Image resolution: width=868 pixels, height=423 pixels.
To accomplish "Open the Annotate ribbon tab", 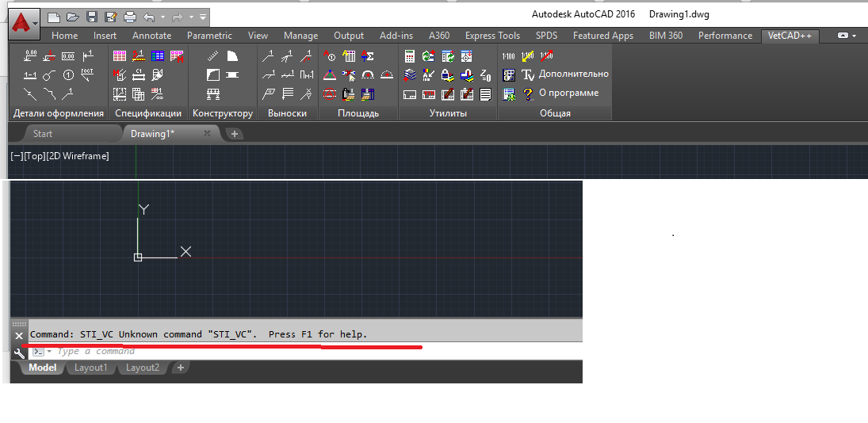I will 151,36.
